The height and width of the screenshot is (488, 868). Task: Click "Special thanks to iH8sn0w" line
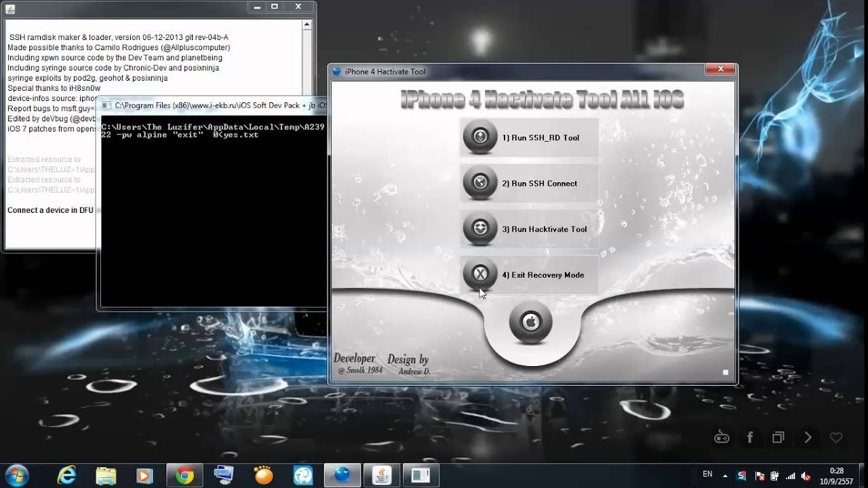pyautogui.click(x=54, y=88)
